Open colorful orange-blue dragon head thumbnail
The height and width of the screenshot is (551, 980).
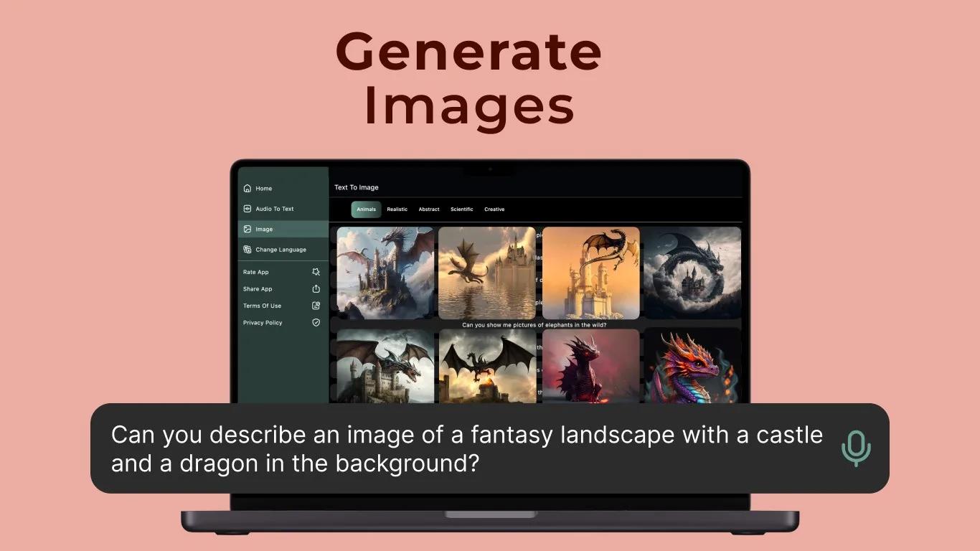(692, 366)
